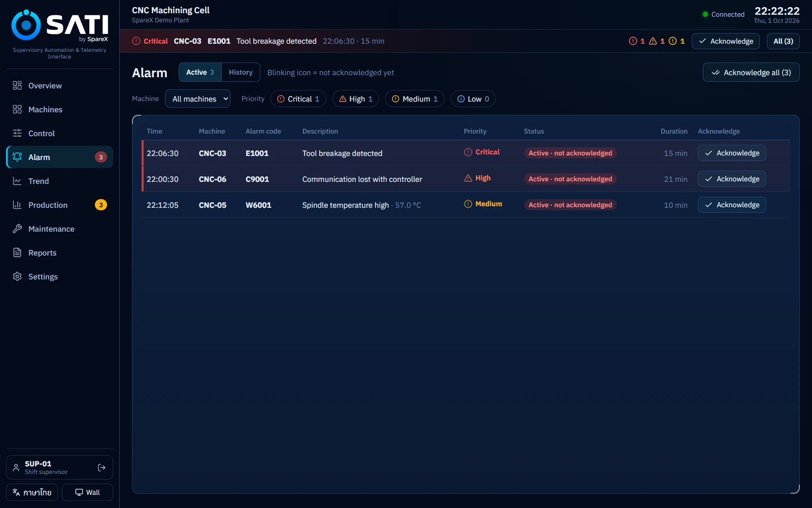This screenshot has width=812, height=508.
Task: Click the "Spindle temperature high" description
Action: point(346,205)
